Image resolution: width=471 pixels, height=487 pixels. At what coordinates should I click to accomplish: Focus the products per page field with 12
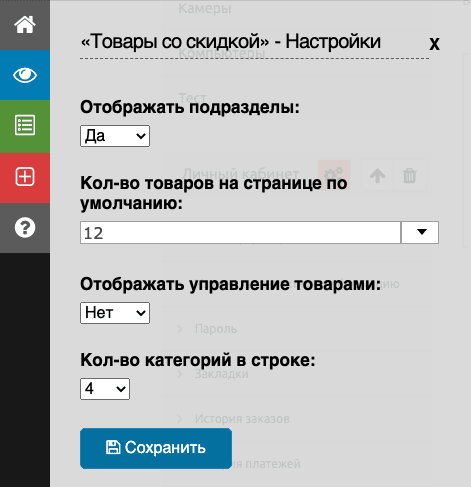[x=240, y=233]
